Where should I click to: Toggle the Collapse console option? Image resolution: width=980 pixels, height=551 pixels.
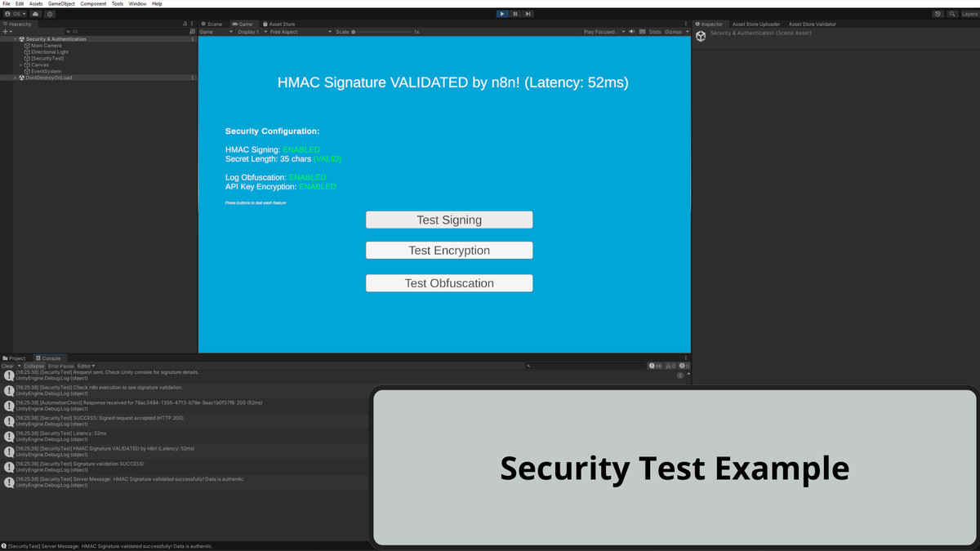(33, 366)
